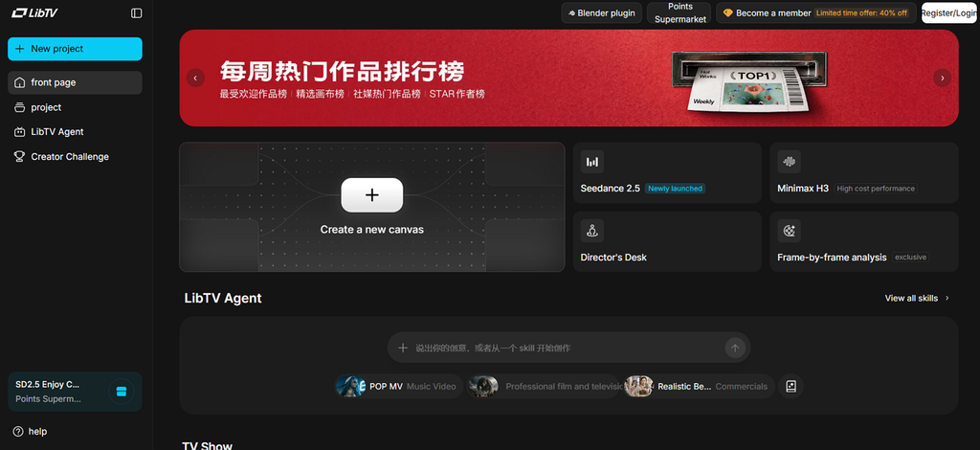The image size is (980, 450).
Task: Click View all skills link
Action: pyautogui.click(x=917, y=298)
